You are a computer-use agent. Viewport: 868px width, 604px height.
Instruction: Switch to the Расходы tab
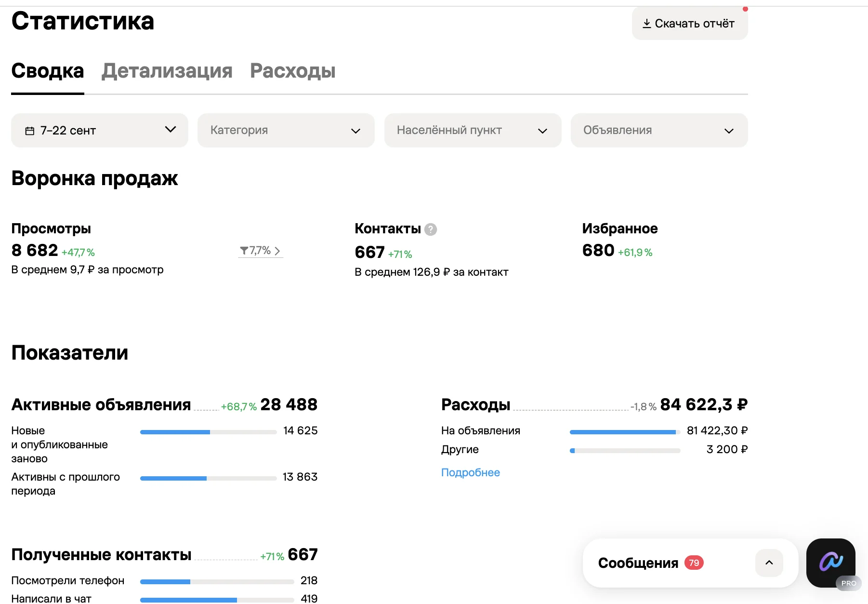[x=293, y=71]
